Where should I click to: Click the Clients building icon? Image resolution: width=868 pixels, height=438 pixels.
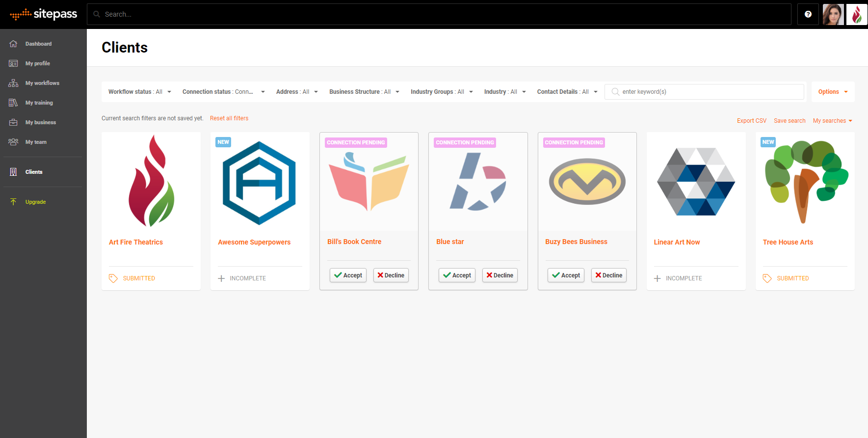(x=13, y=172)
